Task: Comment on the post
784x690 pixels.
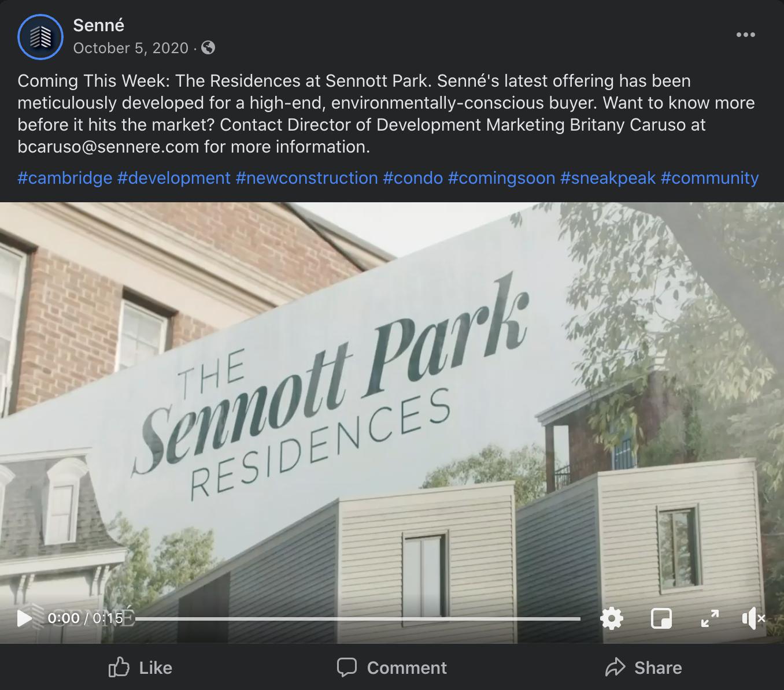Action: click(x=392, y=667)
